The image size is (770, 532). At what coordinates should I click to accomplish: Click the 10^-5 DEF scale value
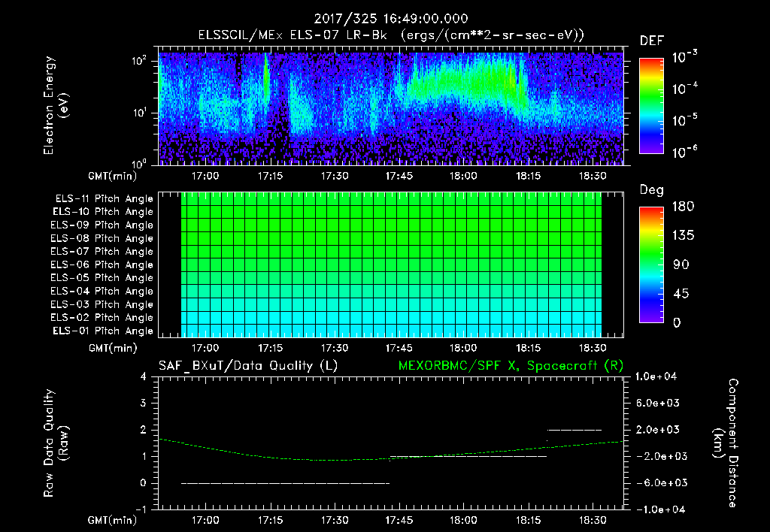click(684, 120)
